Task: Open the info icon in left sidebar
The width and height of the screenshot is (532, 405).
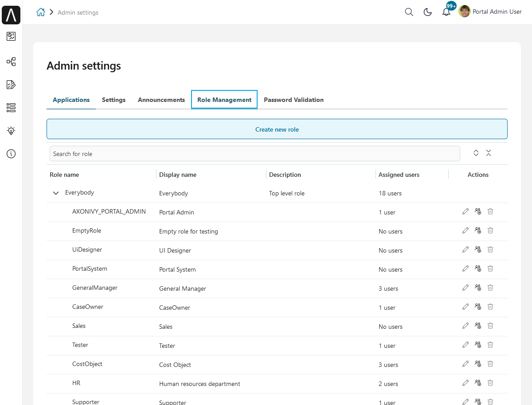Action: (11, 154)
